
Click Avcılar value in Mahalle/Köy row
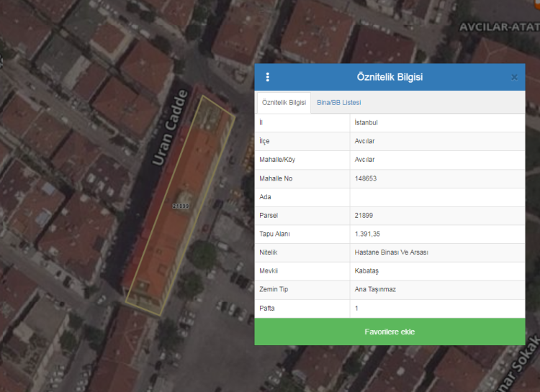(x=365, y=160)
